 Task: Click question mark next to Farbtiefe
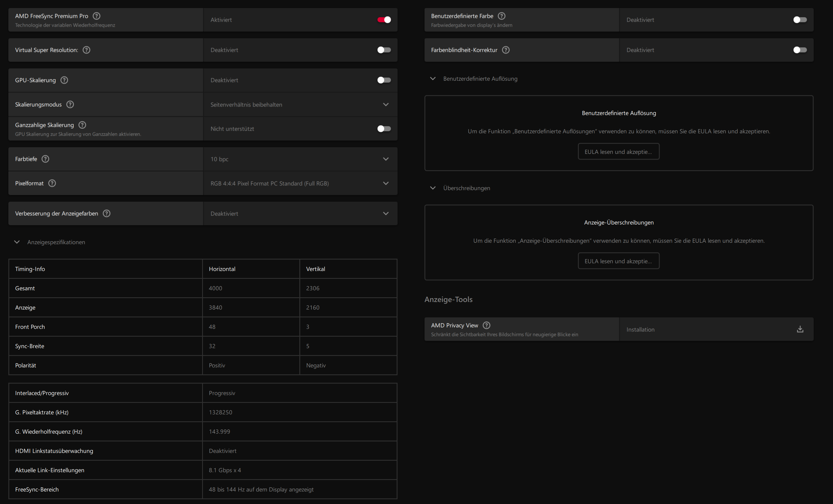pos(45,159)
